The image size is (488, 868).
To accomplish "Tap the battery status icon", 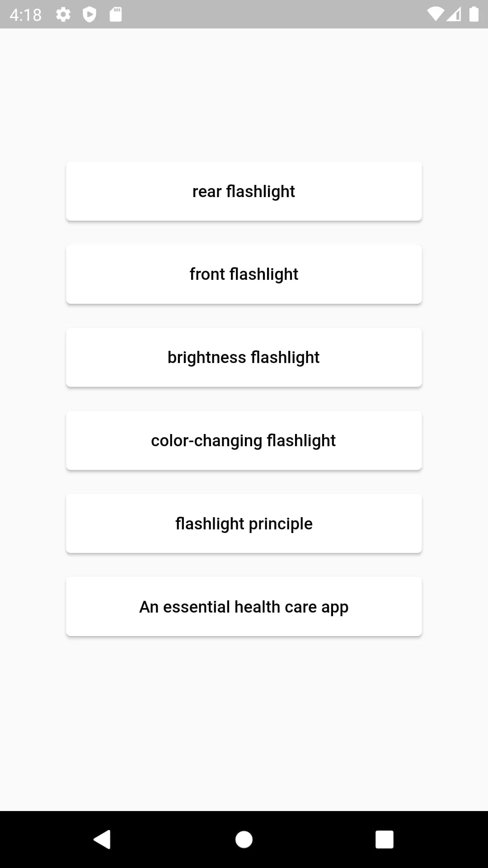I will pos(474,14).
